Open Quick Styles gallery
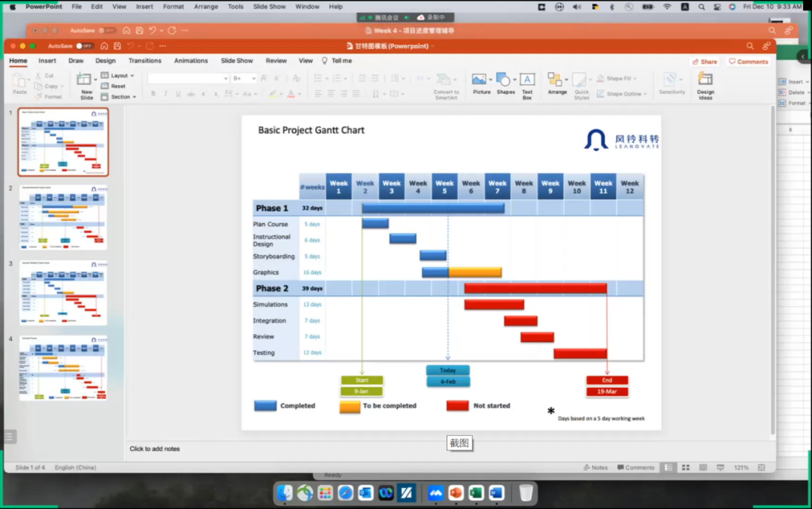The width and height of the screenshot is (812, 509). [581, 86]
